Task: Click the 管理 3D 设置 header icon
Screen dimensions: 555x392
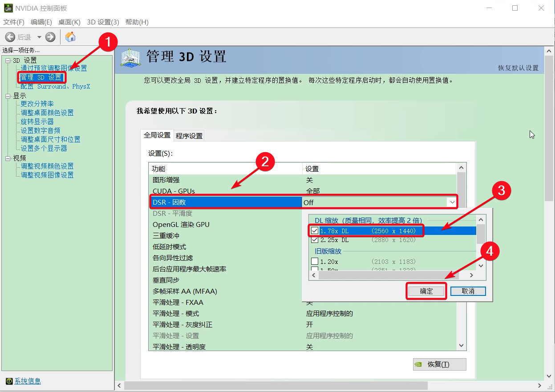Action: coord(131,58)
